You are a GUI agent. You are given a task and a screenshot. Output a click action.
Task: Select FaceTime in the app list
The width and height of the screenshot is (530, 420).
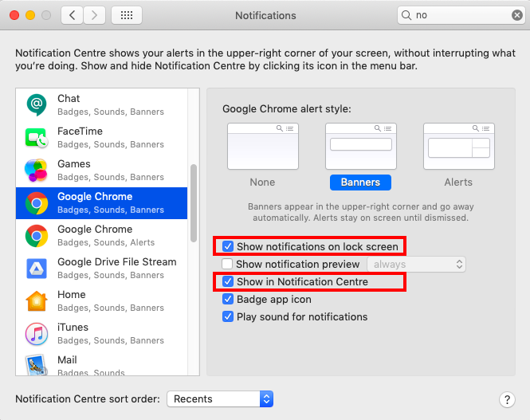101,138
